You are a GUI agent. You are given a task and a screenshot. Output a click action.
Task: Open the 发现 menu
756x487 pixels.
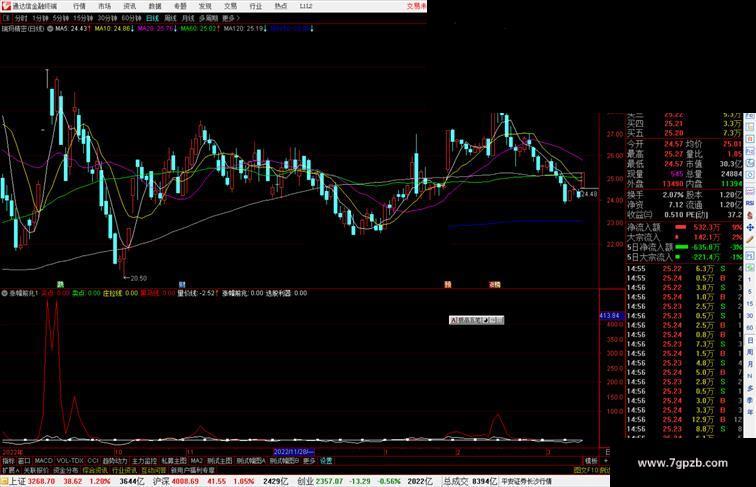tap(205, 6)
